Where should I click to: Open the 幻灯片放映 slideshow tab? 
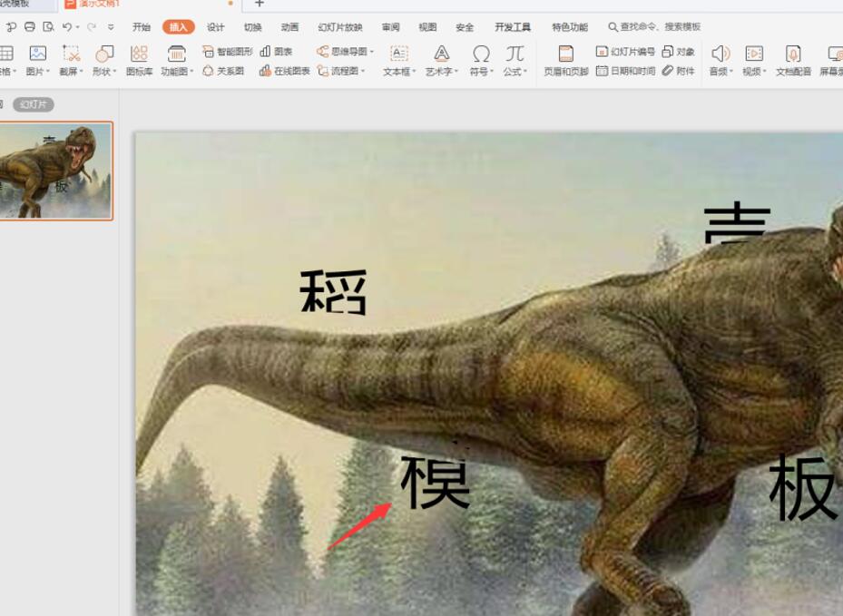coord(340,27)
